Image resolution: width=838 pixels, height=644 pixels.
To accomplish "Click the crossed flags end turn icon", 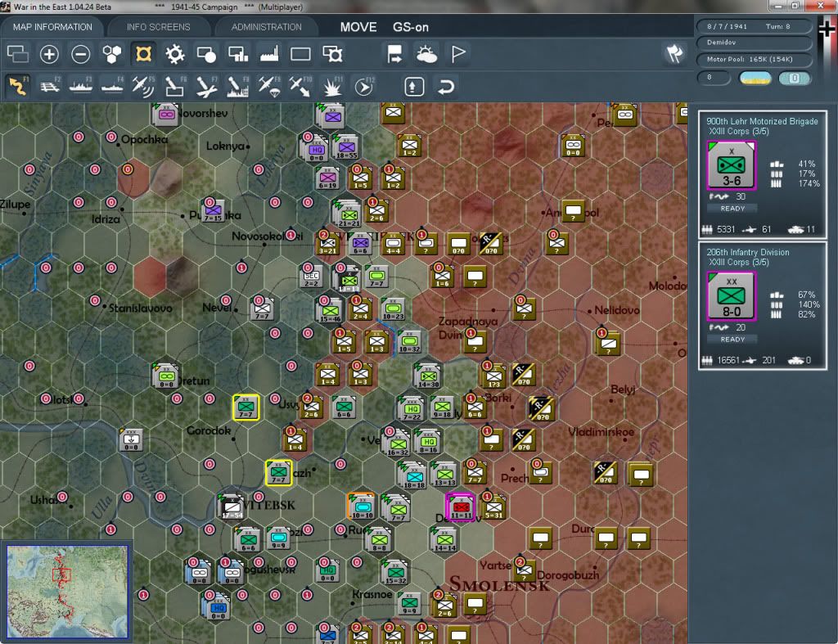I will click(x=674, y=53).
